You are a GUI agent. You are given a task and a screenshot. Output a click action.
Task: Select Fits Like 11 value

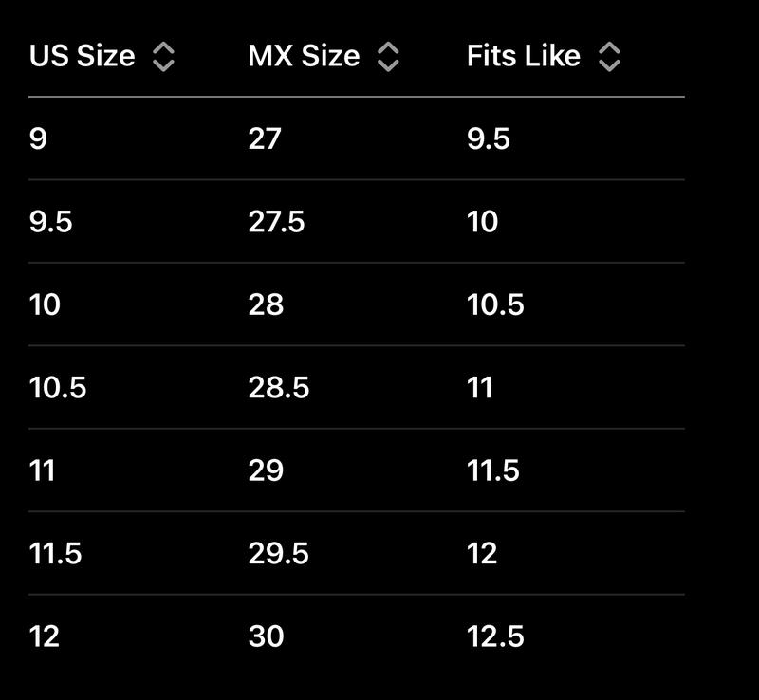click(x=480, y=388)
